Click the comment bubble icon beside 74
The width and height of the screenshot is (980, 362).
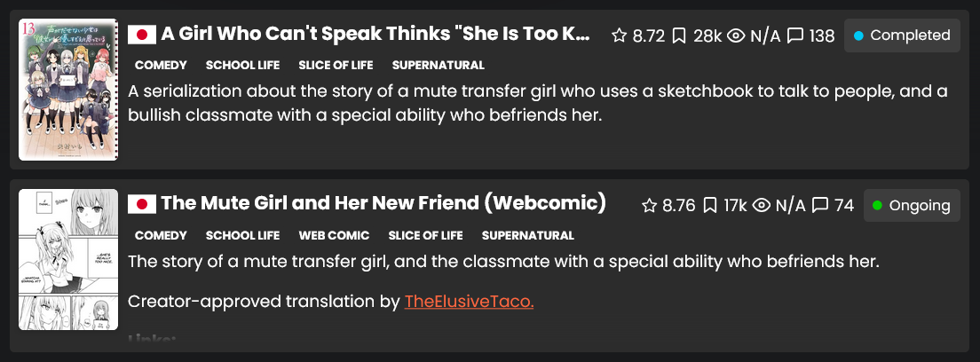(x=820, y=205)
